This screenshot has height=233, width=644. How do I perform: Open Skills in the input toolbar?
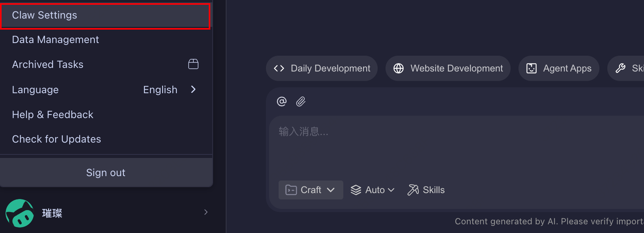(x=426, y=190)
